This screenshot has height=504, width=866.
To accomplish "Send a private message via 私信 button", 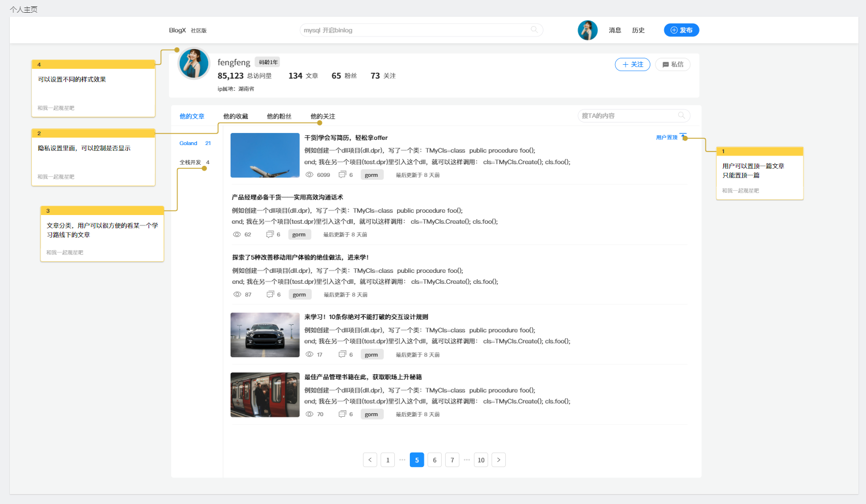I will 672,65.
